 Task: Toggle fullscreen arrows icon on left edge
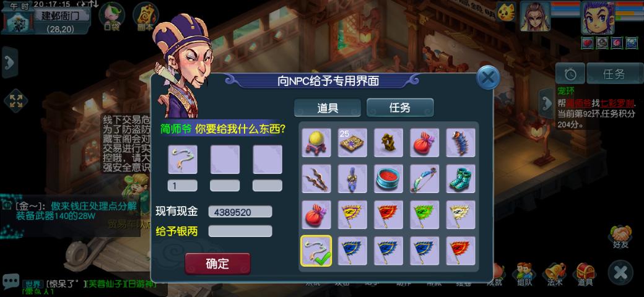(x=15, y=101)
